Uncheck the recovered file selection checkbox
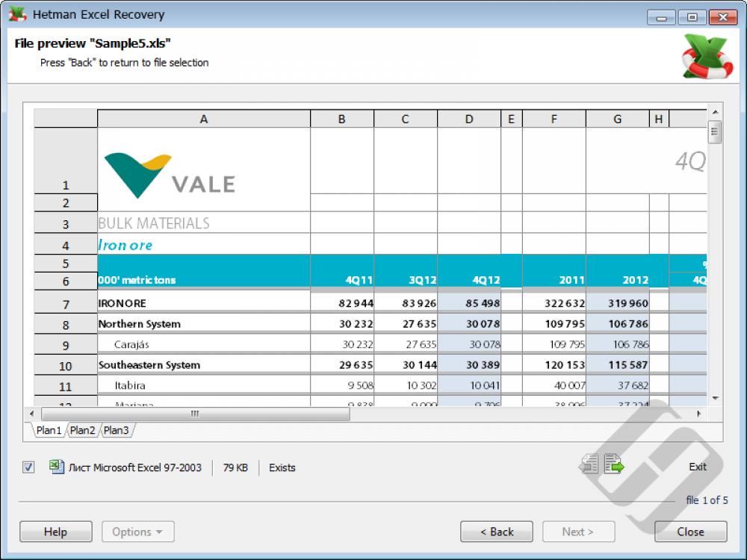Viewport: 747px width, 560px height. (x=28, y=467)
